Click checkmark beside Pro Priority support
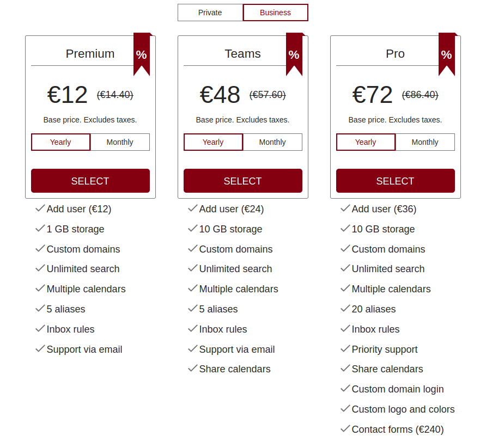Image resolution: width=480 pixels, height=448 pixels. click(345, 348)
